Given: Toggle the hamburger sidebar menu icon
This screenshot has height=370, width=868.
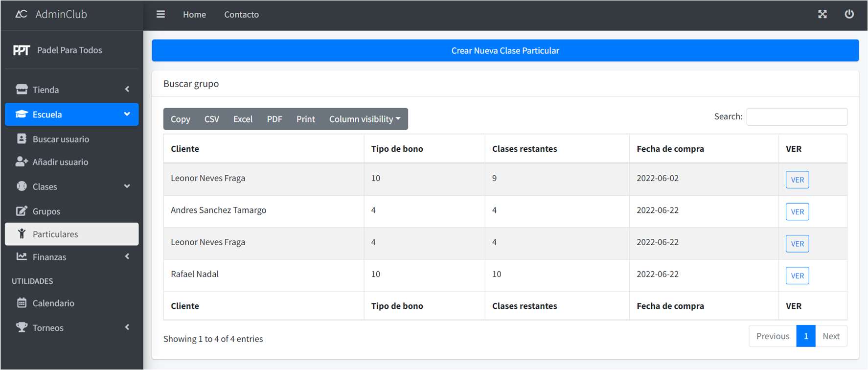Looking at the screenshot, I should tap(160, 14).
